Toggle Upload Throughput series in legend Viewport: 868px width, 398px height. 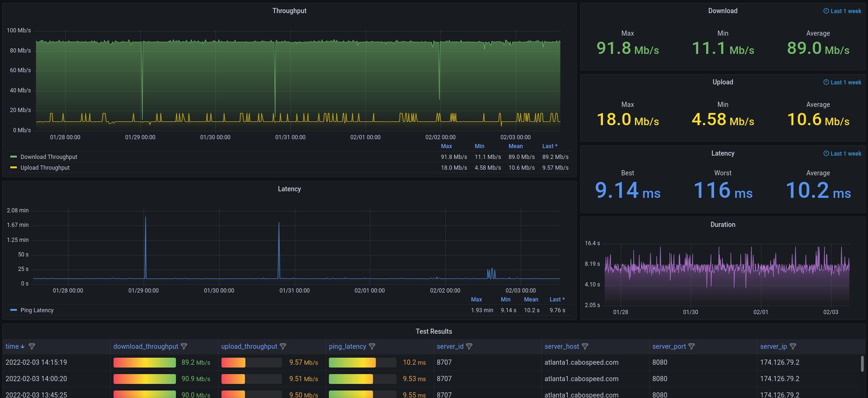[x=45, y=168]
